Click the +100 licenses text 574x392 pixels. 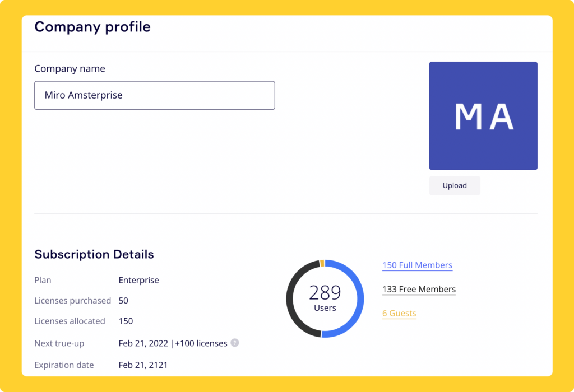[201, 343]
